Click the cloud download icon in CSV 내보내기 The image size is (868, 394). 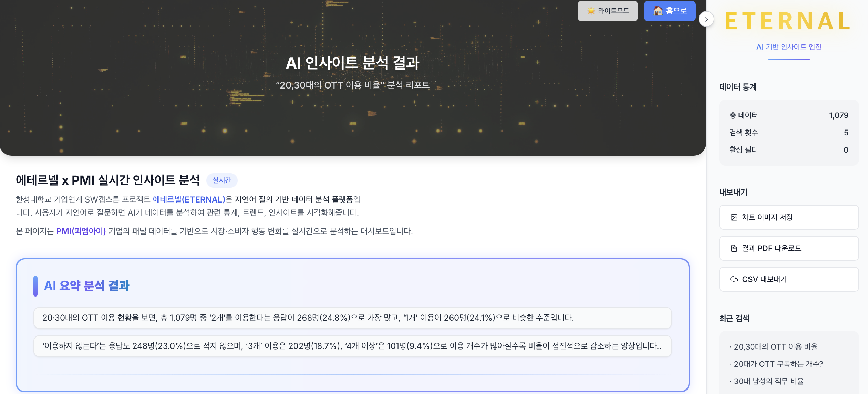(x=734, y=279)
